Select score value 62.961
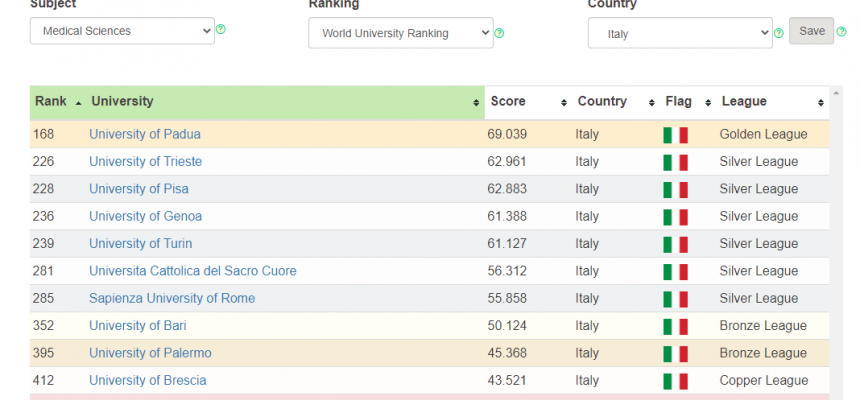This screenshot has height=400, width=860. [x=507, y=161]
